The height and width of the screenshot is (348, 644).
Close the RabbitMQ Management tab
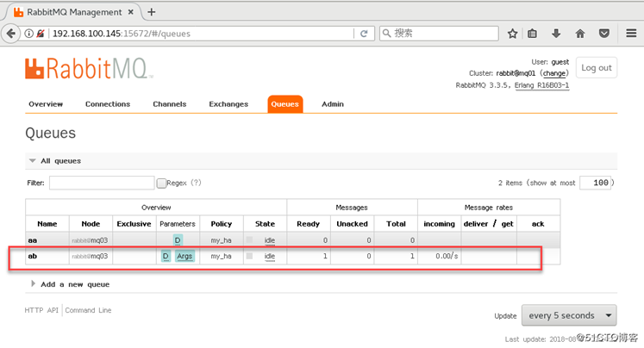pos(130,12)
